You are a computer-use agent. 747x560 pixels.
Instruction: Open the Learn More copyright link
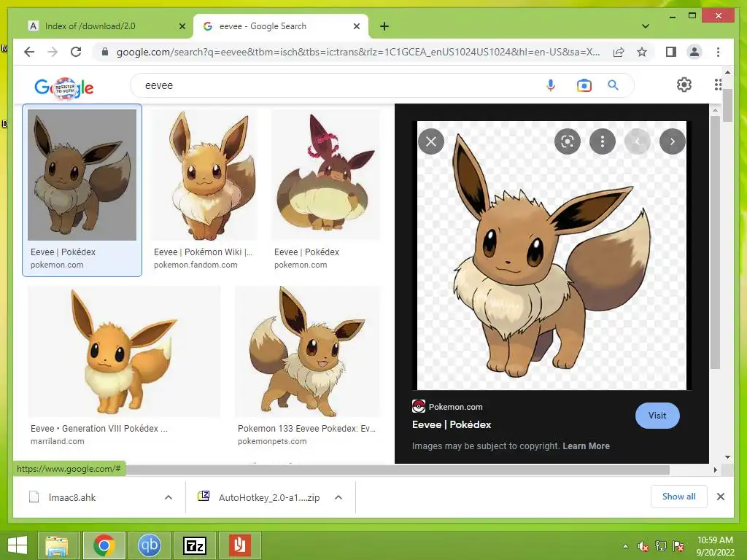click(x=586, y=446)
